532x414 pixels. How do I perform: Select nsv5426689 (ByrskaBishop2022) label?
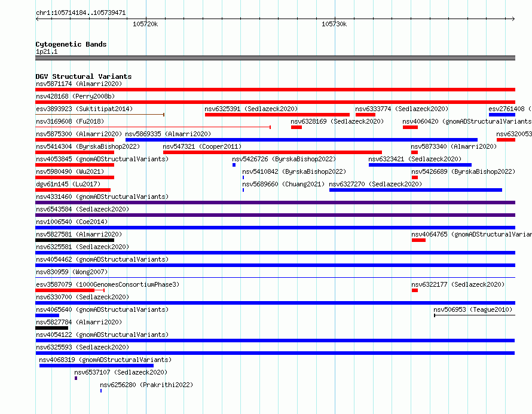click(x=463, y=171)
